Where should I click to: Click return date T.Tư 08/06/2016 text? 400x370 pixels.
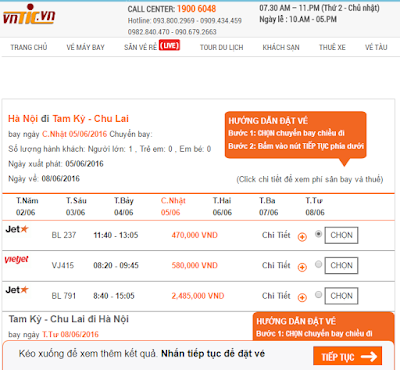(70, 334)
